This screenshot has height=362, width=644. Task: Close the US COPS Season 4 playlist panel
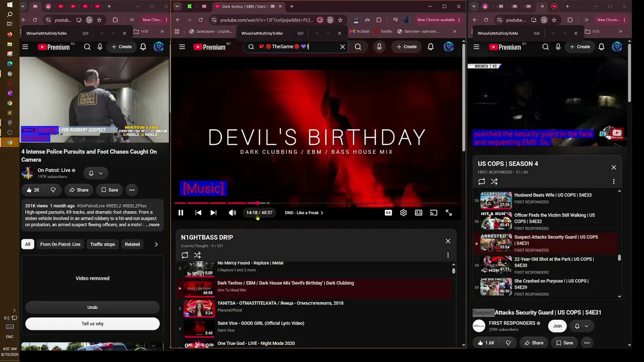[x=614, y=167]
